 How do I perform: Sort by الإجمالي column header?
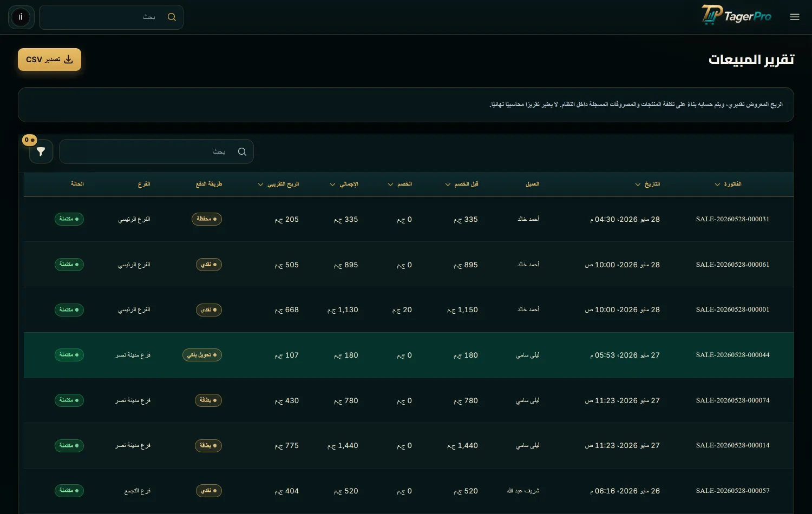tap(344, 184)
